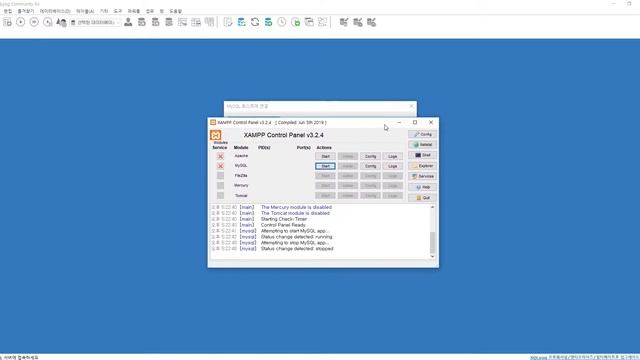Toggle the FileZilla service box
Screen dimensions: 640x360
click(220, 176)
